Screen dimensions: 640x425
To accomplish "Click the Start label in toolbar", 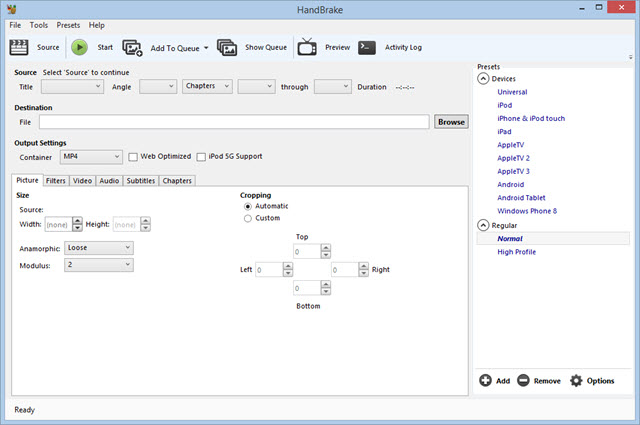I will click(x=105, y=47).
